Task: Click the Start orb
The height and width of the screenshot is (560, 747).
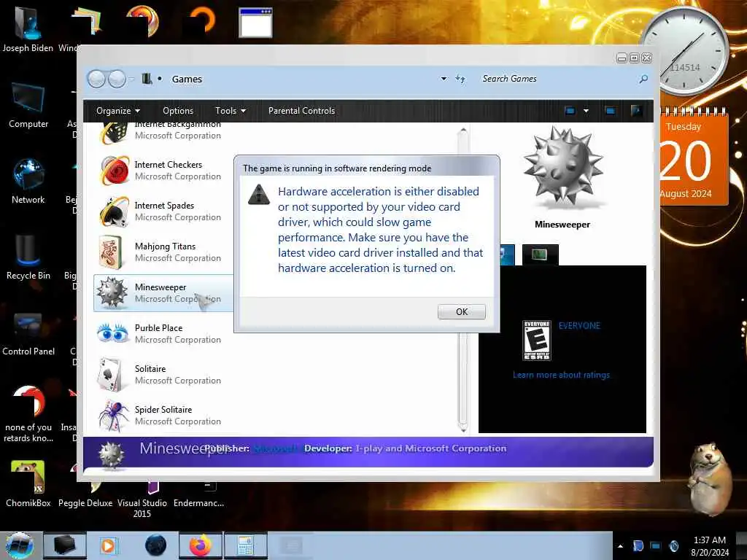Action: point(19,545)
